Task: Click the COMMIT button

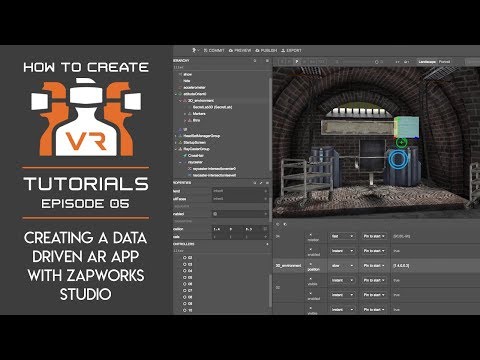Action: (214, 50)
